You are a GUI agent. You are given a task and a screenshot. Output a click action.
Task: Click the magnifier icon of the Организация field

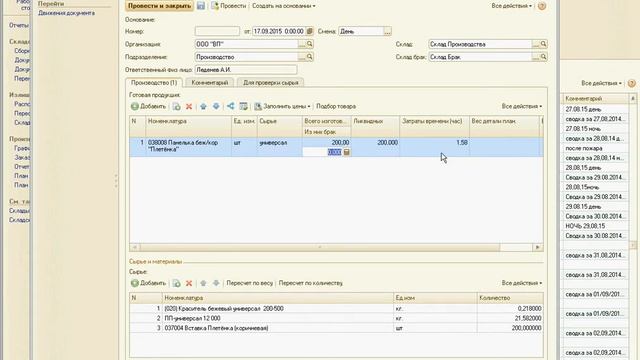[309, 44]
